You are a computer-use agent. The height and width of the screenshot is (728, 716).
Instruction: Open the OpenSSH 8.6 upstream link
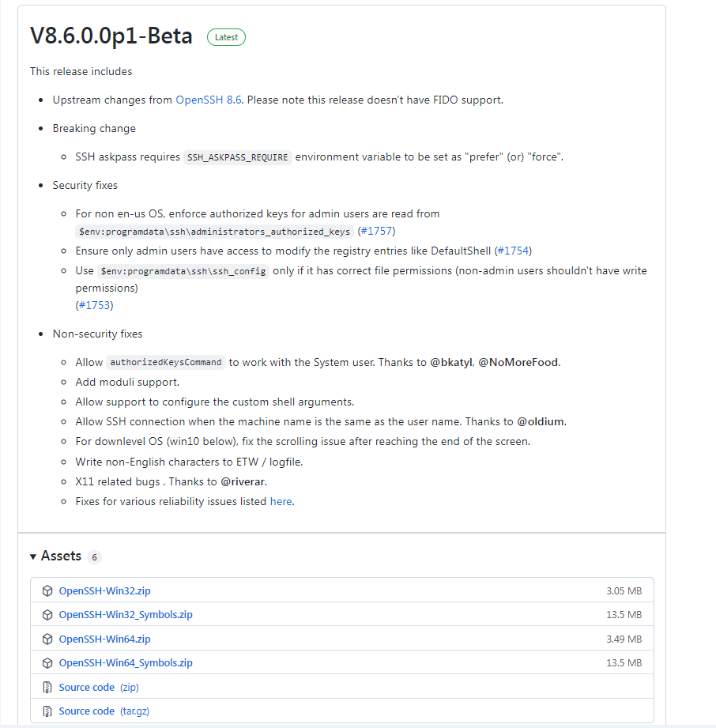point(209,100)
